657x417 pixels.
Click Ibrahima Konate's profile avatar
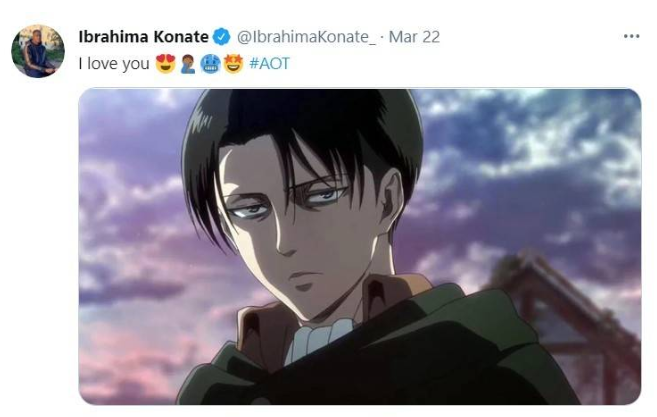pyautogui.click(x=38, y=51)
